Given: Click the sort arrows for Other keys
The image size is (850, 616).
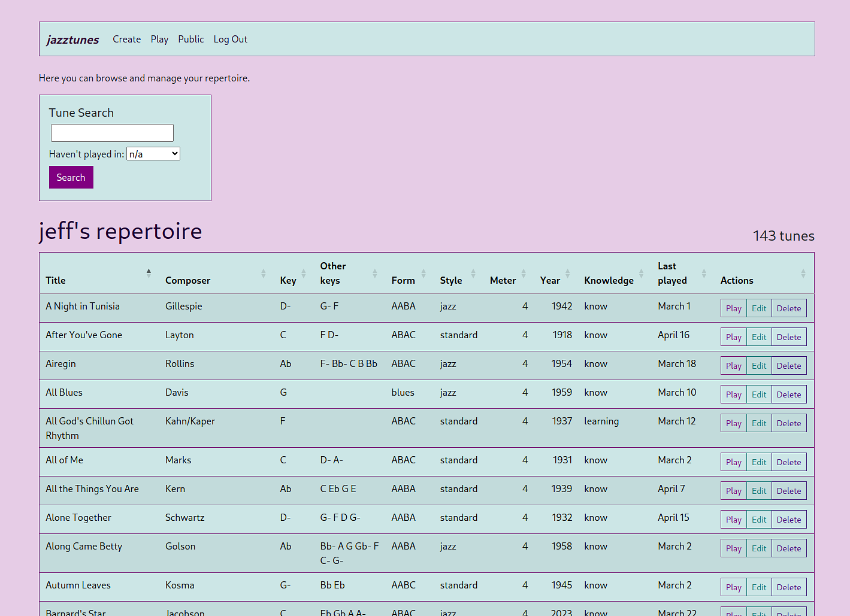Looking at the screenshot, I should pos(374,274).
